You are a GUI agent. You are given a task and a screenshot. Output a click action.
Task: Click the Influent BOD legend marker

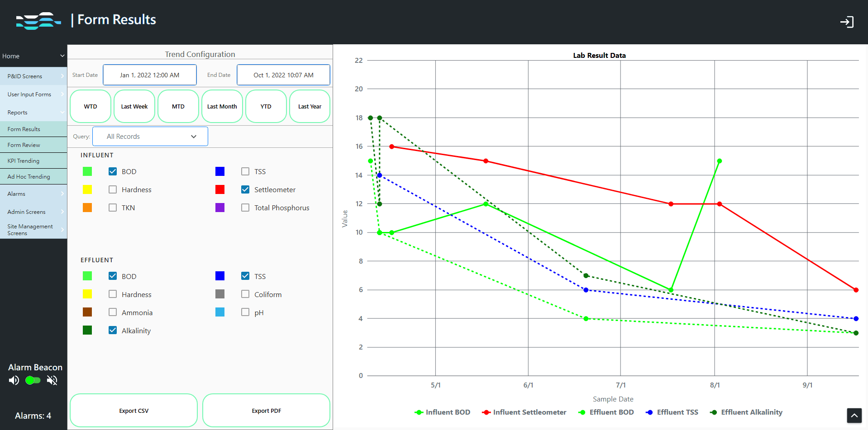click(418, 412)
